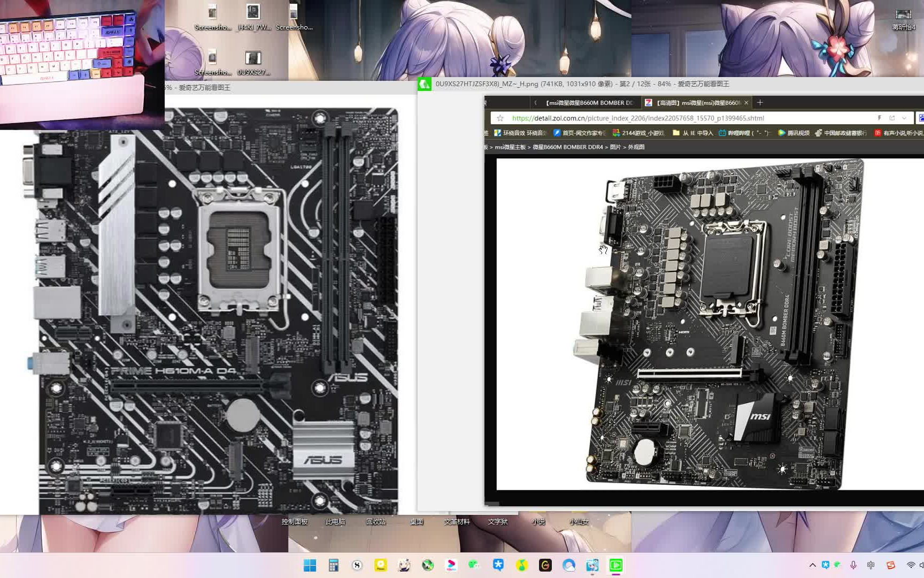Select the 蒋昕怡4 desktop icon
Image resolution: width=924 pixels, height=578 pixels.
coord(904,19)
